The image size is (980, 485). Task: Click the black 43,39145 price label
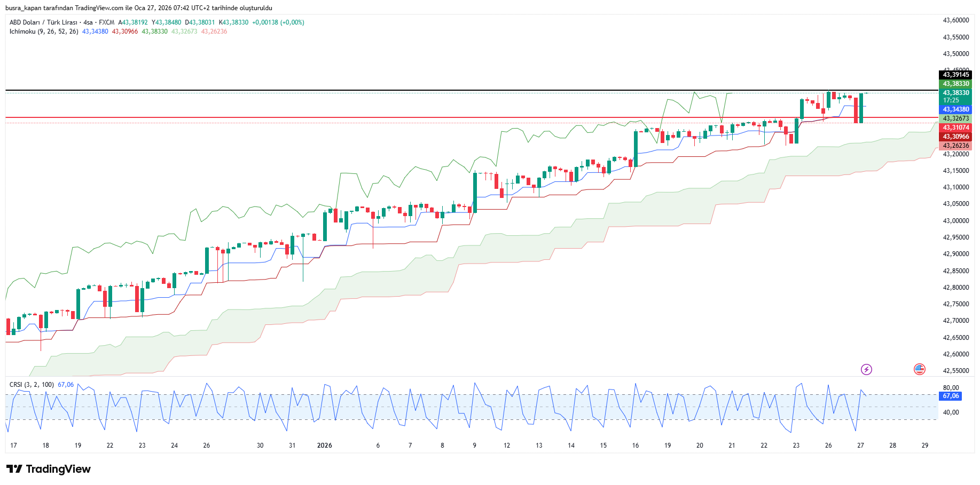coord(955,75)
